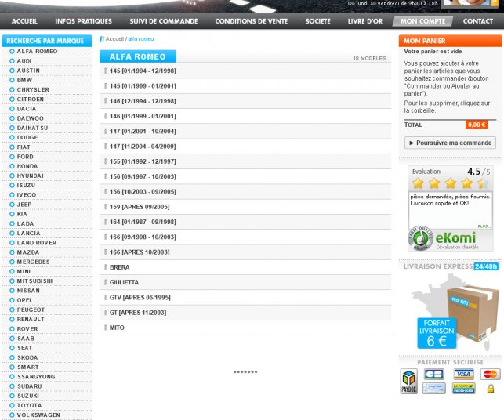Click the Paybox payment icon
This screenshot has height=420, width=504.
pos(408,381)
